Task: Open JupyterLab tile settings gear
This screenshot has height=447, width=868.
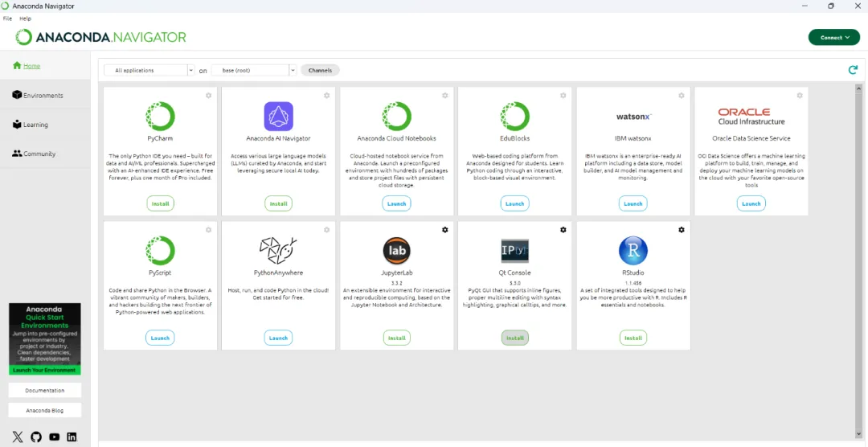Action: [x=445, y=229]
